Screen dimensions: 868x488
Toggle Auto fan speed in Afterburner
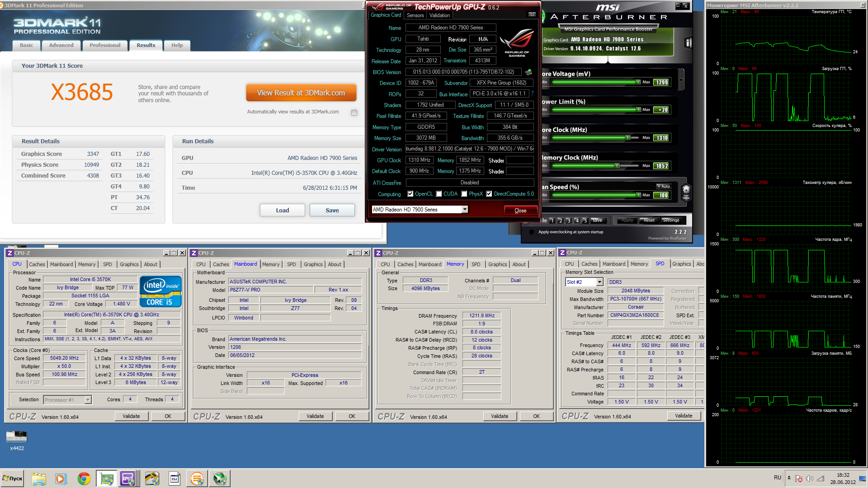click(663, 186)
